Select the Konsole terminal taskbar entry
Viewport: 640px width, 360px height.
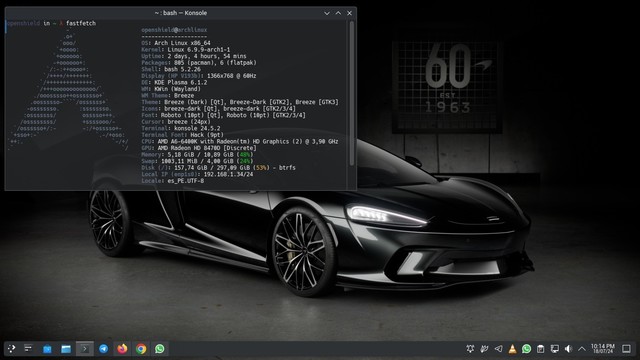84,349
